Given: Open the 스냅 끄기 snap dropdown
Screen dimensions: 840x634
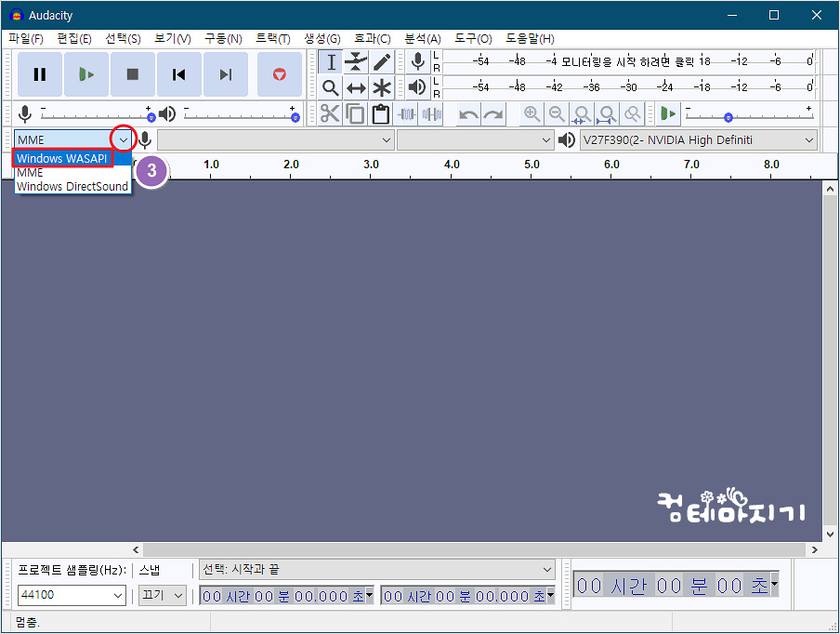Looking at the screenshot, I should pyautogui.click(x=163, y=595).
